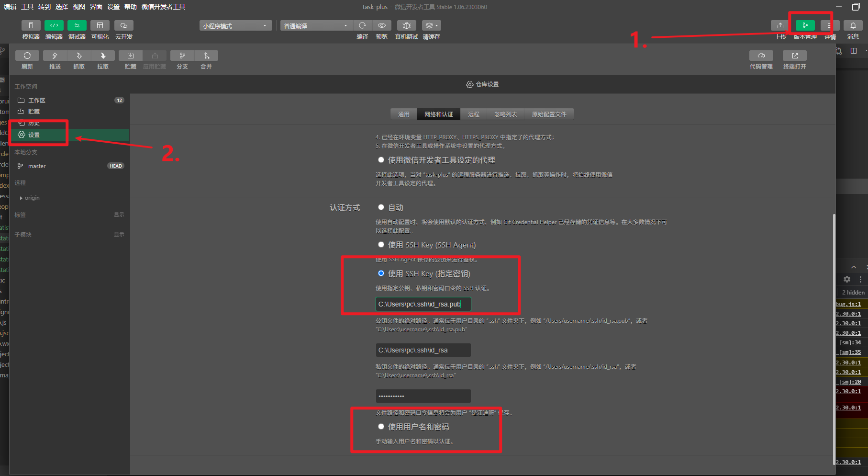Click the console settings gear icon
868x476 pixels.
[x=847, y=279]
